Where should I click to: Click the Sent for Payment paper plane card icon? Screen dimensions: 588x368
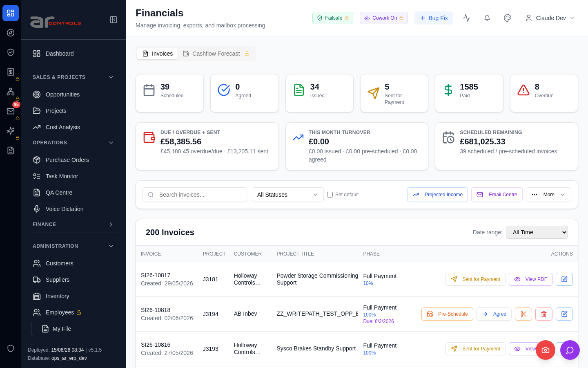coord(374,93)
